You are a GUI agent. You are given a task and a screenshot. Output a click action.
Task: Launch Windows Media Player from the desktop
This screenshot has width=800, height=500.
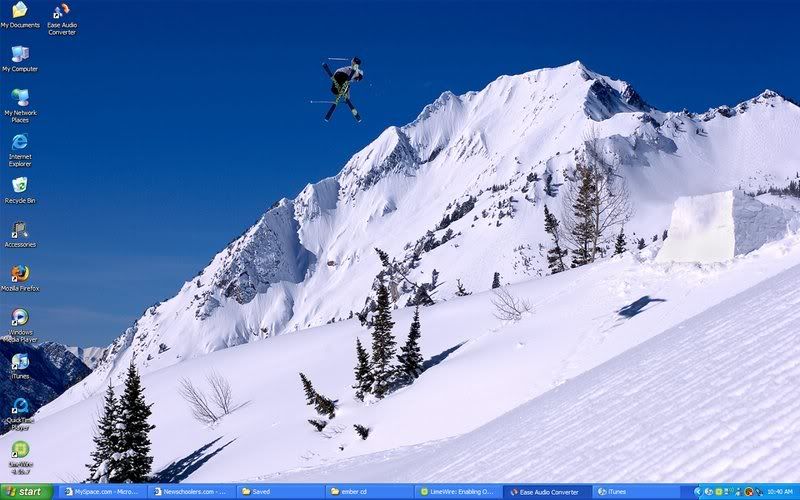pyautogui.click(x=19, y=317)
